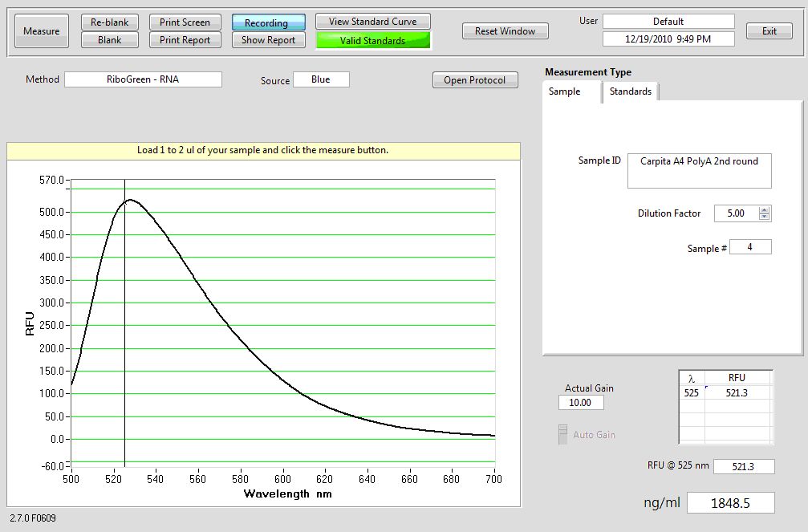Click the Measurement Type heading
The width and height of the screenshot is (808, 532).
pos(588,72)
